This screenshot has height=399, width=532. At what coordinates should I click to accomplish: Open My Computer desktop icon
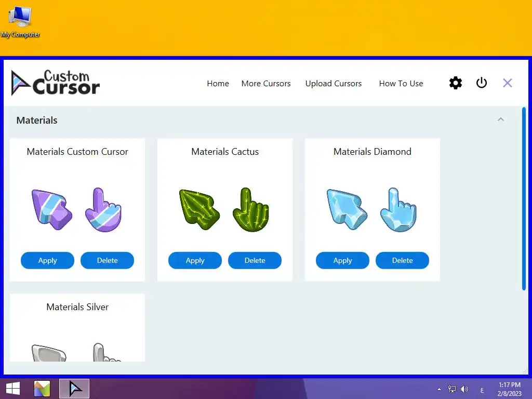pyautogui.click(x=20, y=22)
